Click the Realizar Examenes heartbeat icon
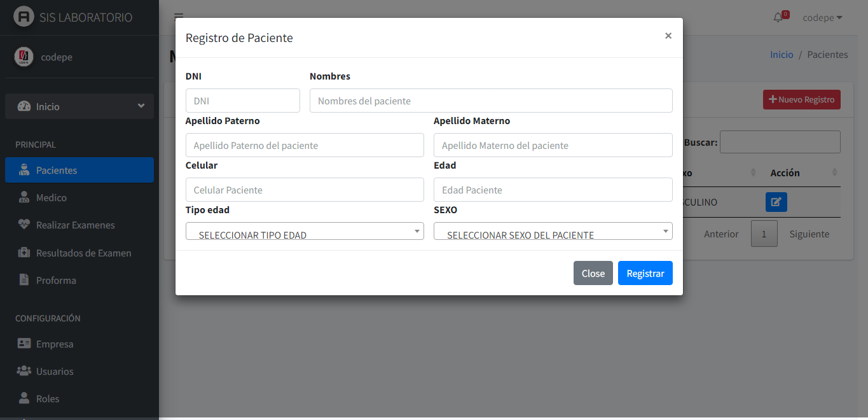 click(24, 225)
